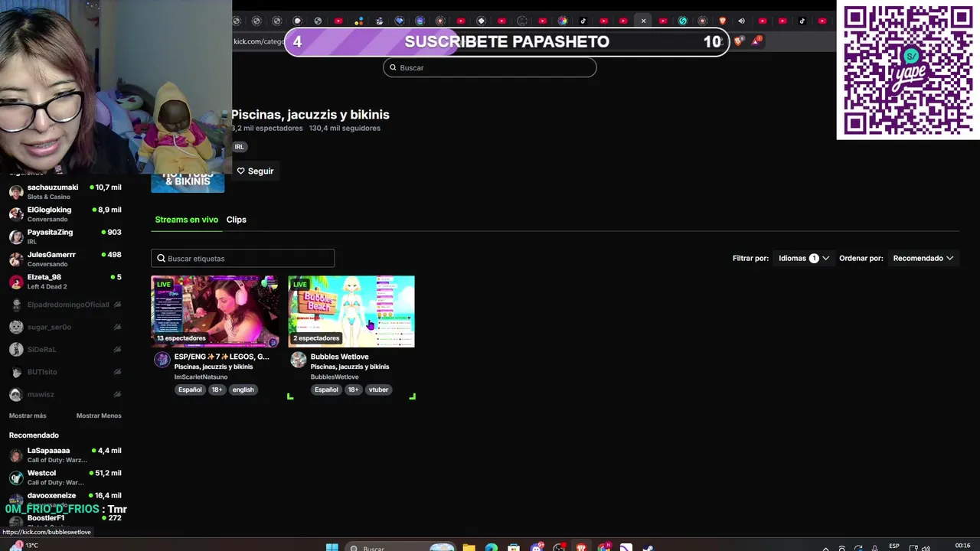Select the IRL category tag
The image size is (980, 551).
pyautogui.click(x=239, y=147)
